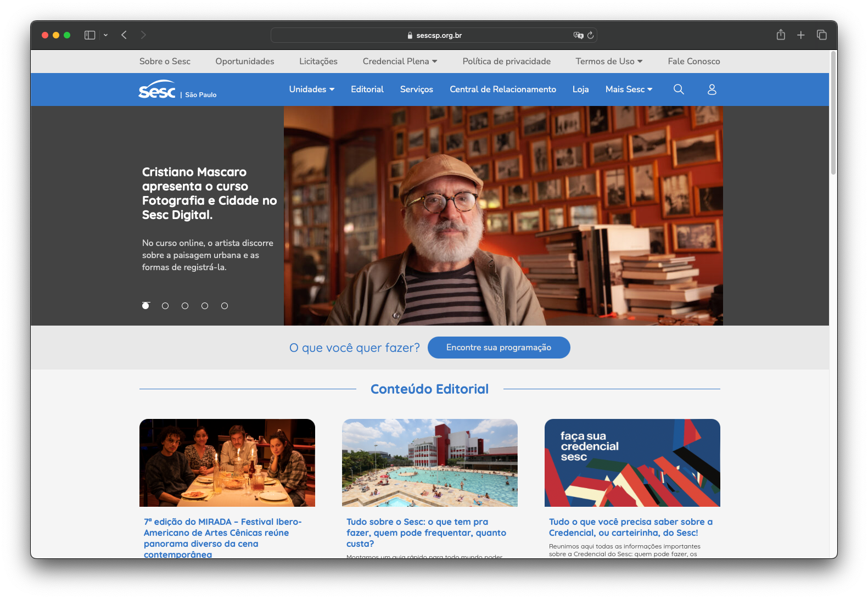The image size is (868, 599).
Task: Click the Safari share icon
Action: (781, 35)
